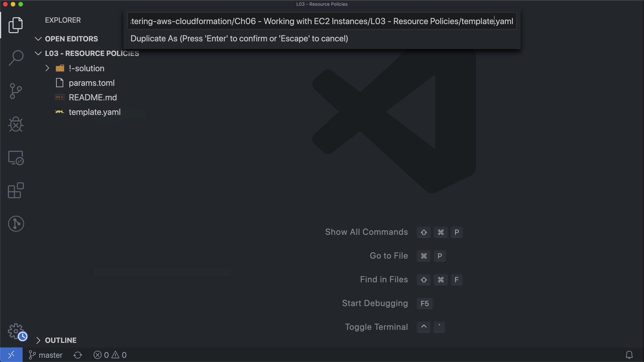The image size is (644, 362).
Task: Select template.yaml in the explorer
Action: (x=95, y=112)
